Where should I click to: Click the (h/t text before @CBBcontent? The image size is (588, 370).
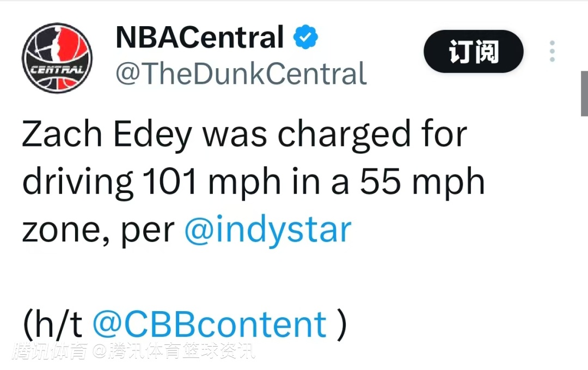point(52,325)
